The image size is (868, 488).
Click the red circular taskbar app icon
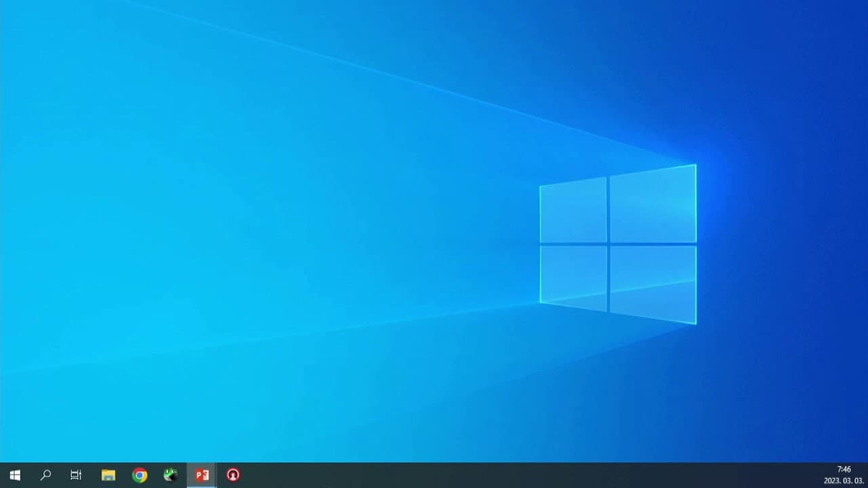[233, 475]
